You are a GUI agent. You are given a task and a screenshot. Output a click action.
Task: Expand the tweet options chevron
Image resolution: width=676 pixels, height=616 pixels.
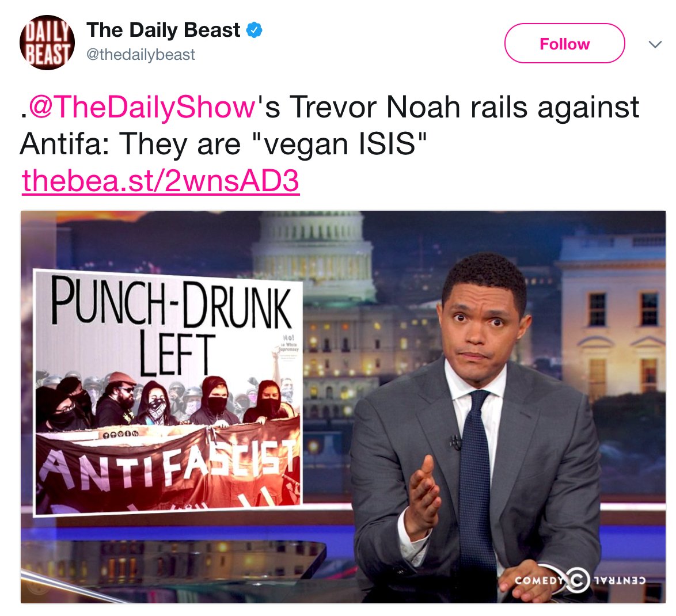coord(655,44)
